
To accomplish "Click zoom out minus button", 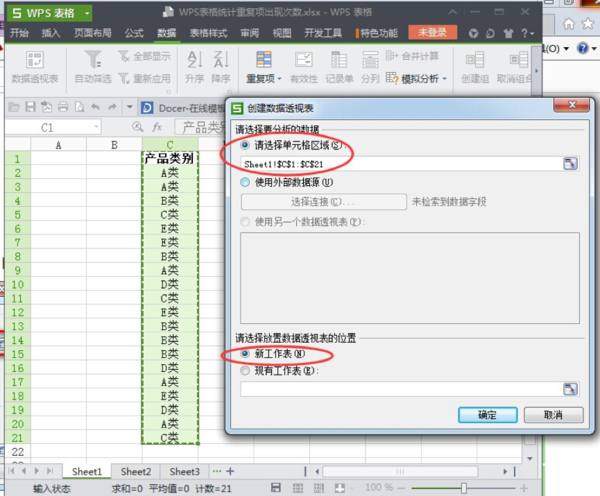I will (401, 488).
